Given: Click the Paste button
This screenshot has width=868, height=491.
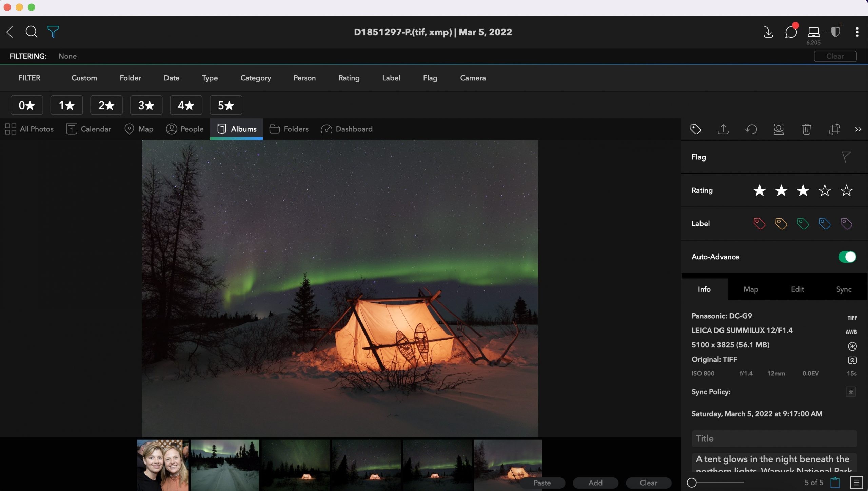Looking at the screenshot, I should 542,483.
